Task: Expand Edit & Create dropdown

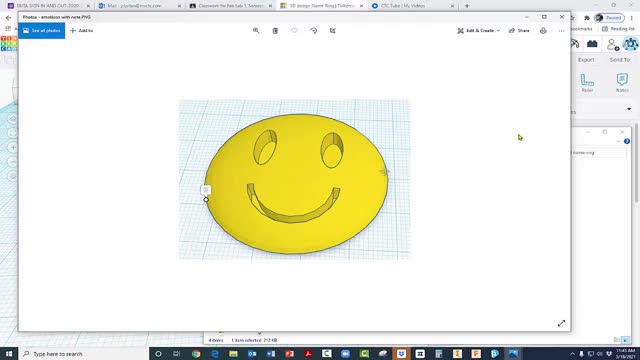Action: (x=478, y=31)
